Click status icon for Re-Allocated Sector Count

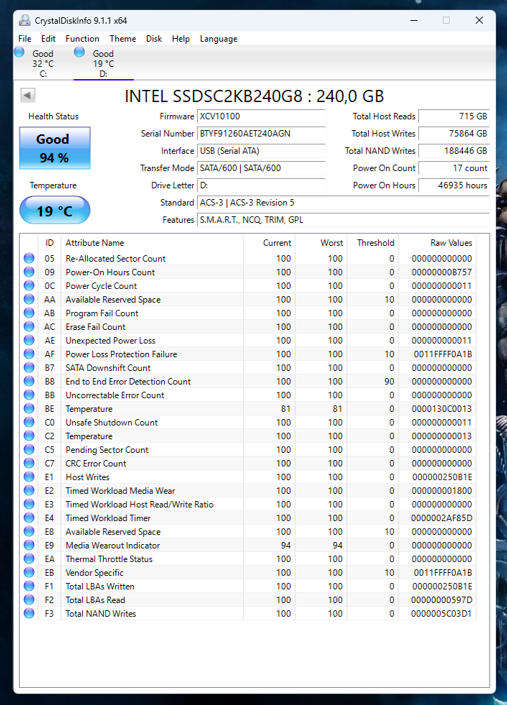pos(29,258)
